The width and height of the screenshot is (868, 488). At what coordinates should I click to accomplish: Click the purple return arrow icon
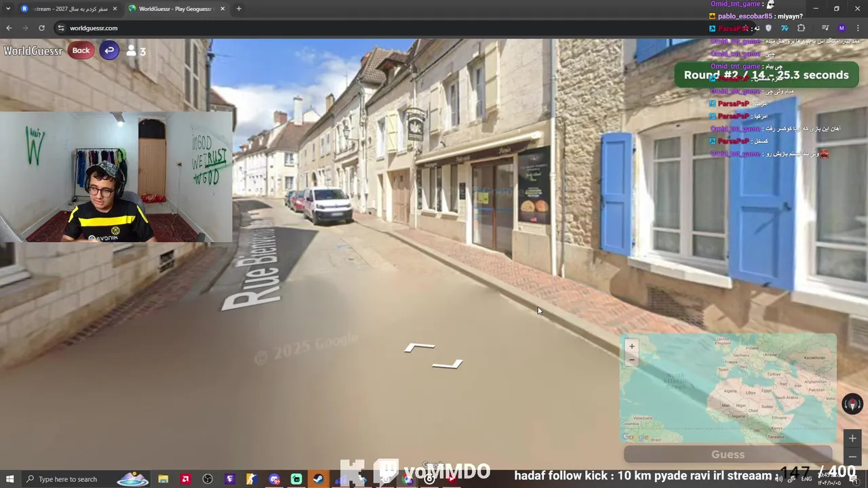[109, 50]
